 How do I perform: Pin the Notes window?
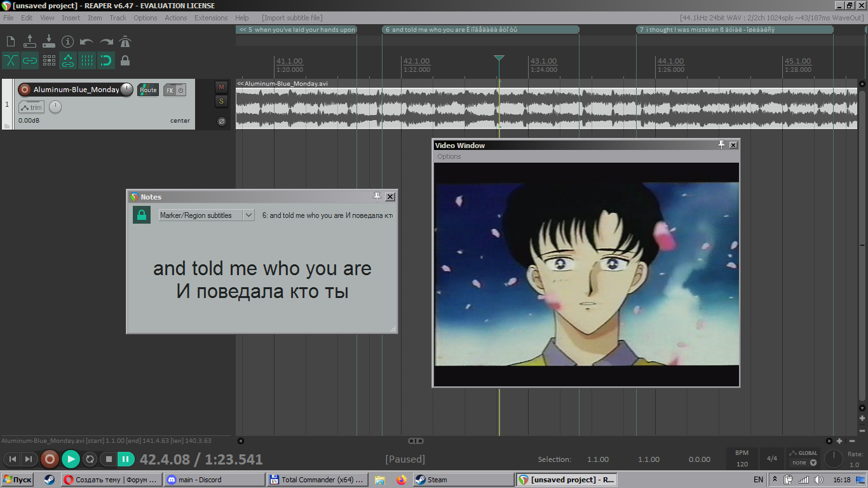(377, 197)
